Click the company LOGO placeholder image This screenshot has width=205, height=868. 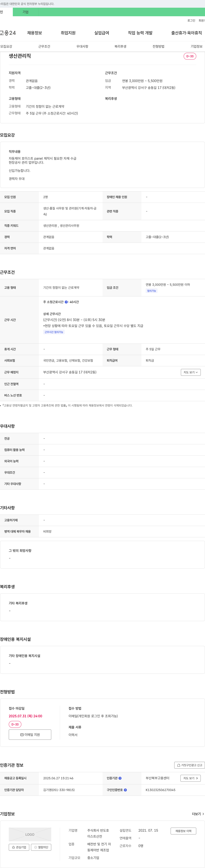[x=30, y=834]
